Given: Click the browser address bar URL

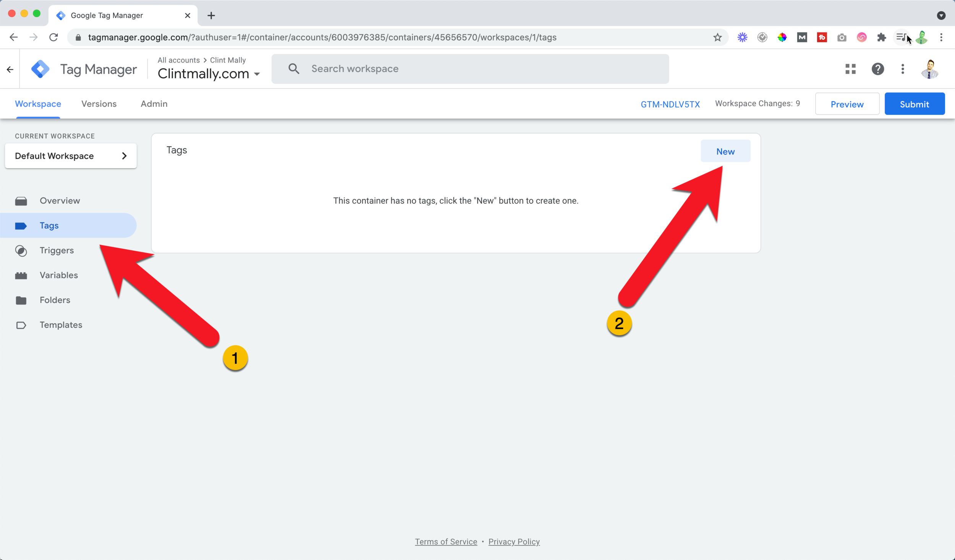Looking at the screenshot, I should click(x=322, y=37).
